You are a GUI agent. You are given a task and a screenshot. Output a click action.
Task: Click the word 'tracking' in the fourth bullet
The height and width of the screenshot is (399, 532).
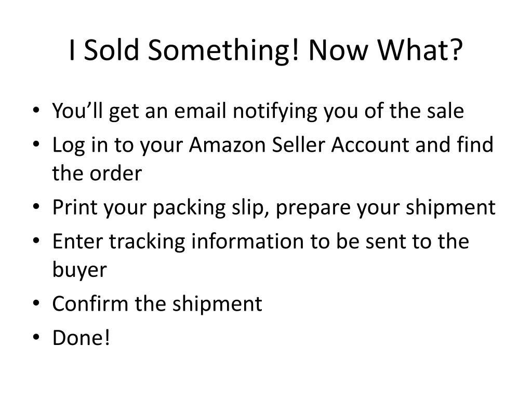(x=147, y=243)
